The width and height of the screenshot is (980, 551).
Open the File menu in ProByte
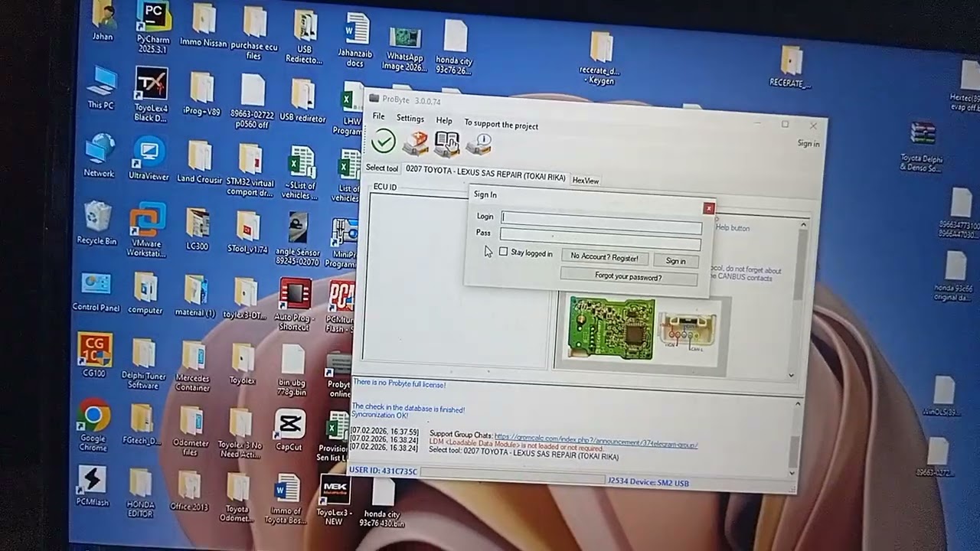378,116
